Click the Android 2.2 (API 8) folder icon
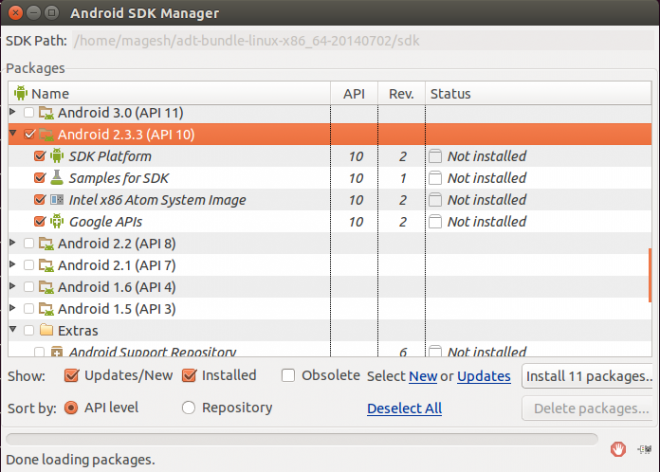The height and width of the screenshot is (472, 660). click(45, 243)
